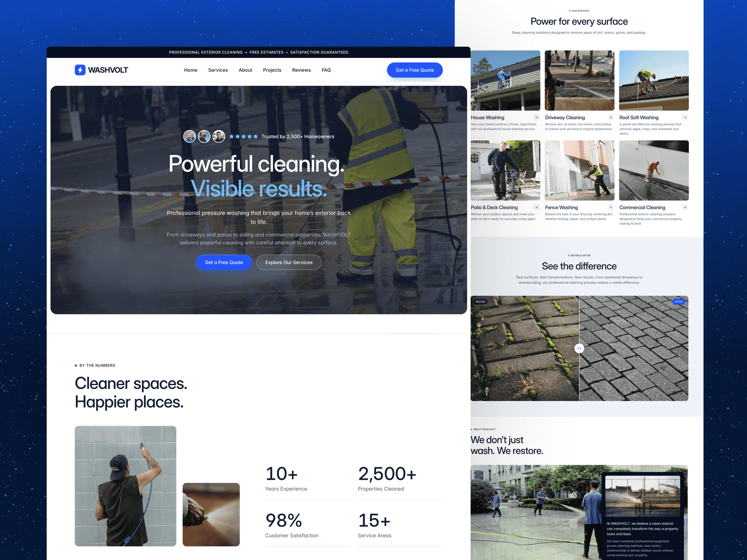
Task: Click the WASHVOLT brand name text
Action: (108, 70)
